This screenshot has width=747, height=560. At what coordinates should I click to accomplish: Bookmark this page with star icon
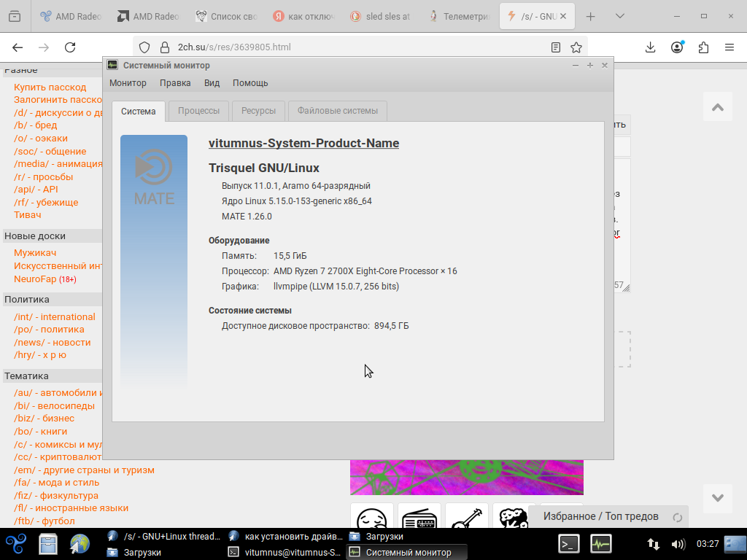(x=576, y=47)
